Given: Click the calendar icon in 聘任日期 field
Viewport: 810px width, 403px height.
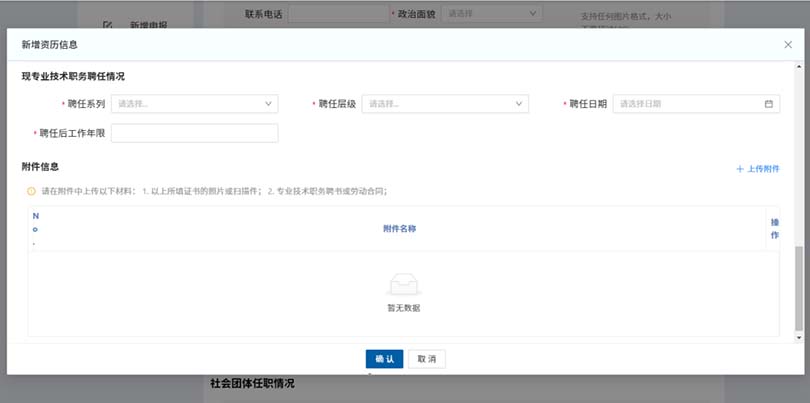Looking at the screenshot, I should coord(768,104).
